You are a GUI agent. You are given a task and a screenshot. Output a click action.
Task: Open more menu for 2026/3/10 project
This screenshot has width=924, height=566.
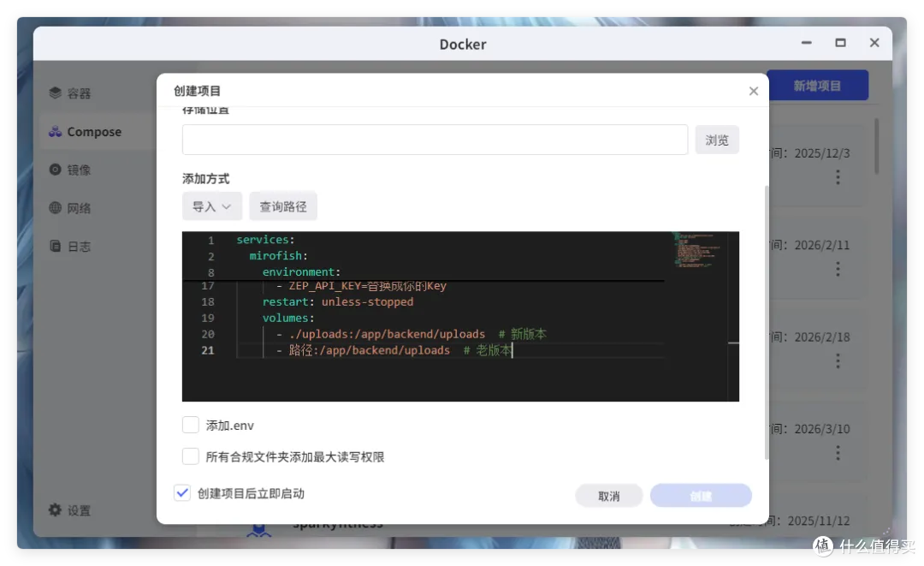tap(838, 453)
